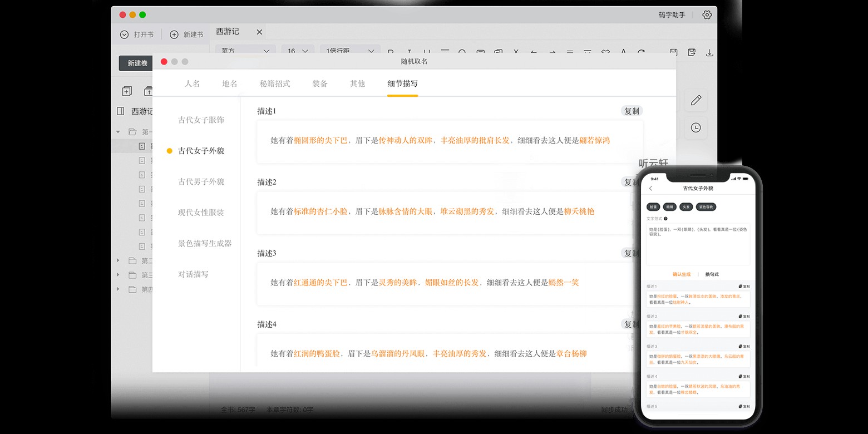Click the download icon in the toolbar
The image size is (868, 434).
point(709,52)
